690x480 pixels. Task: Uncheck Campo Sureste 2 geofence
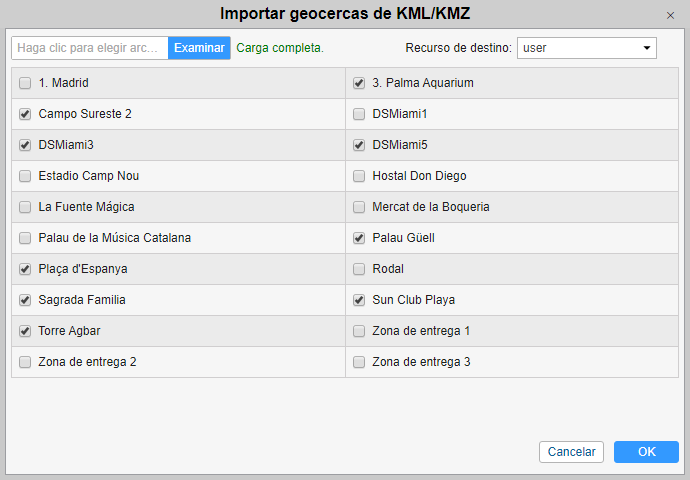(x=25, y=115)
